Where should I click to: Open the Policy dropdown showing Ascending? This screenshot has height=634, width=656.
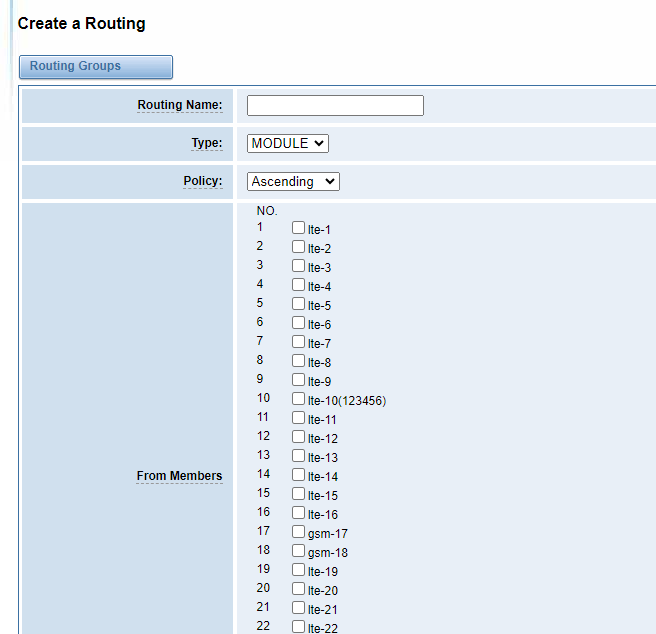(293, 182)
